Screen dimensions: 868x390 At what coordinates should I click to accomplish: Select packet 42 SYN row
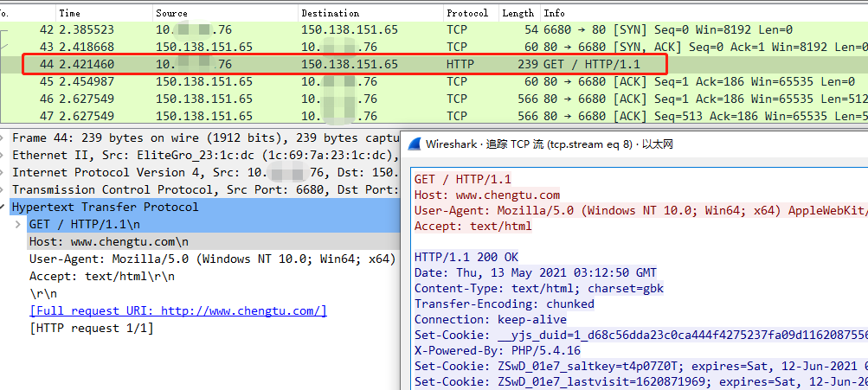point(346,29)
